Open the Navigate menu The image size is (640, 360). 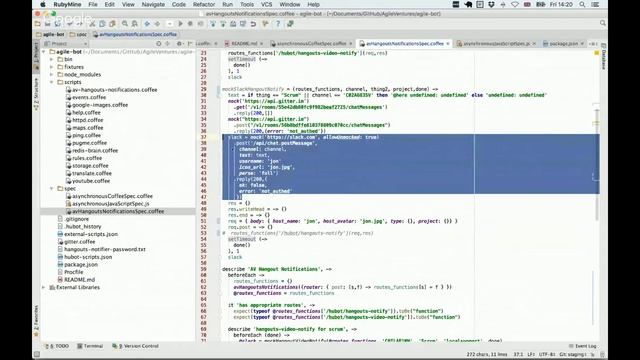click(153, 4)
